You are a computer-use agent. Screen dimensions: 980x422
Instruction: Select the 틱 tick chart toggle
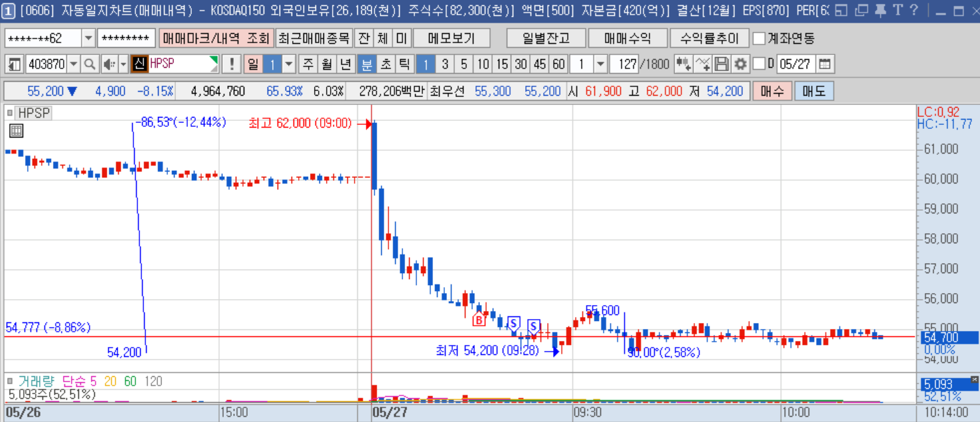[403, 64]
